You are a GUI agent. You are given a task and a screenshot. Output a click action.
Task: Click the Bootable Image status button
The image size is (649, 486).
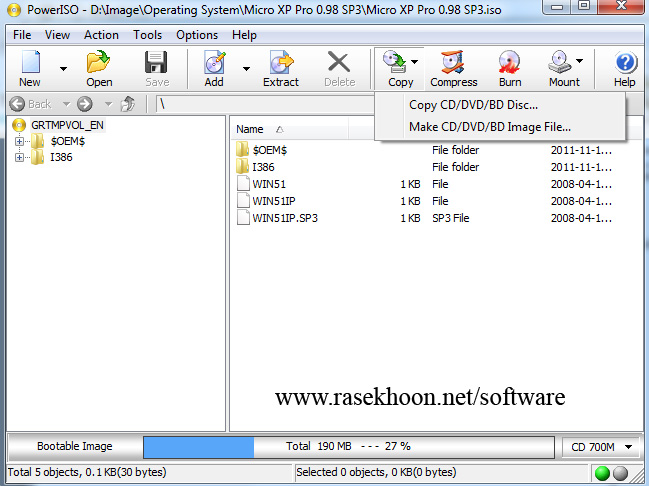(x=75, y=446)
